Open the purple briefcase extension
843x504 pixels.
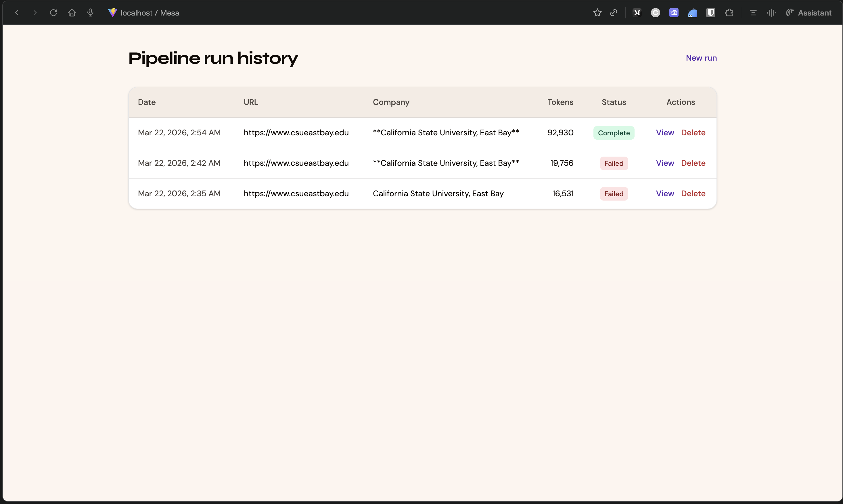(x=674, y=13)
